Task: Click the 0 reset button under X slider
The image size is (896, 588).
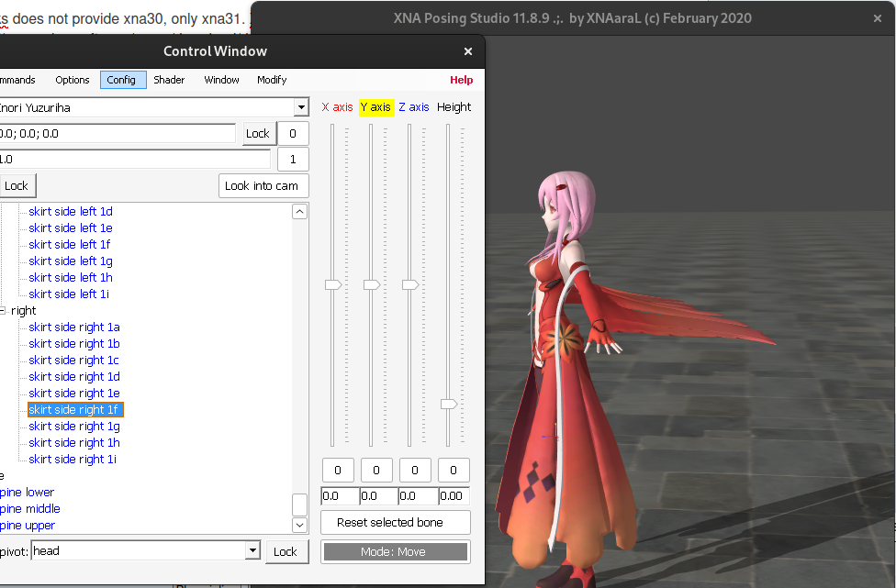Action: click(x=338, y=471)
